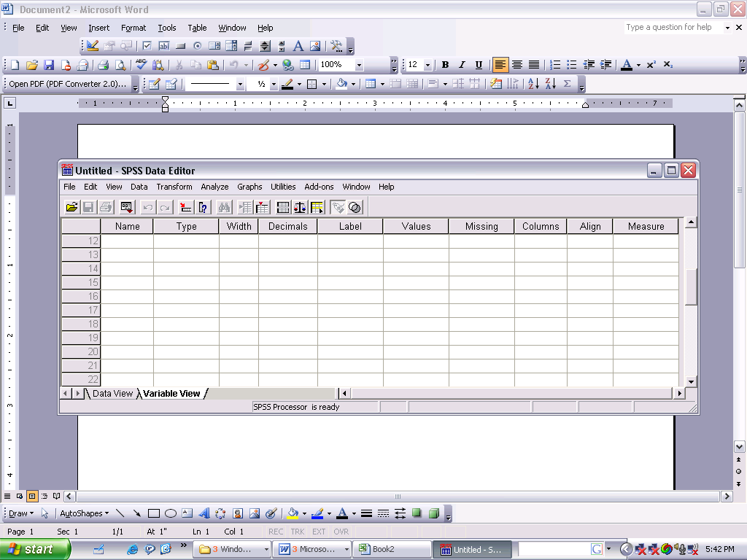Open the font size 12 dropdown
This screenshot has width=747, height=560.
(x=427, y=65)
